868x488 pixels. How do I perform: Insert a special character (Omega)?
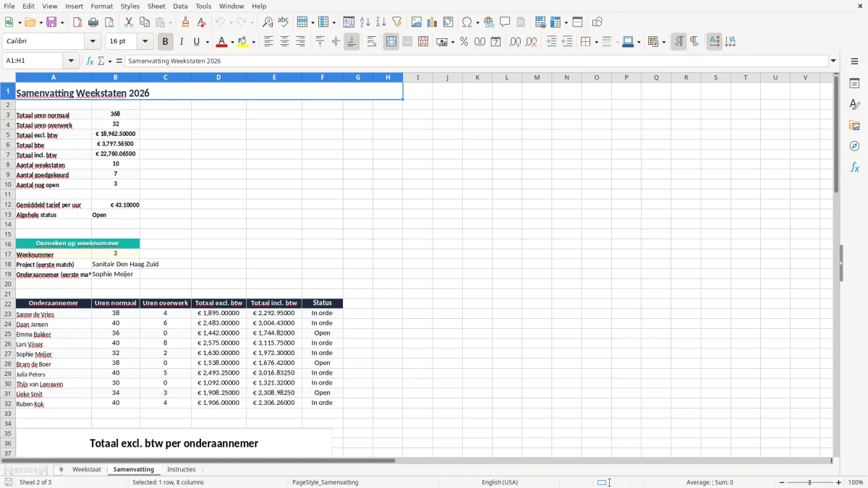pos(467,22)
